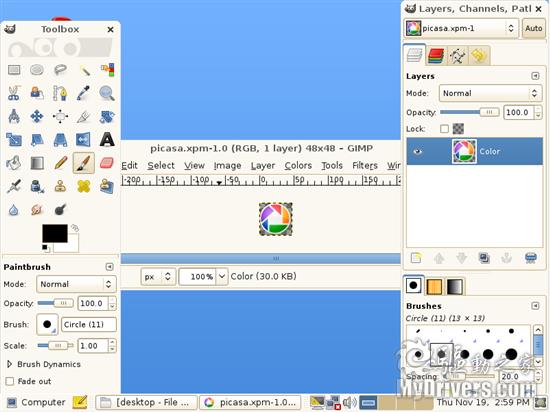
Task: Adjust the layer Opacity slider
Action: point(469,112)
